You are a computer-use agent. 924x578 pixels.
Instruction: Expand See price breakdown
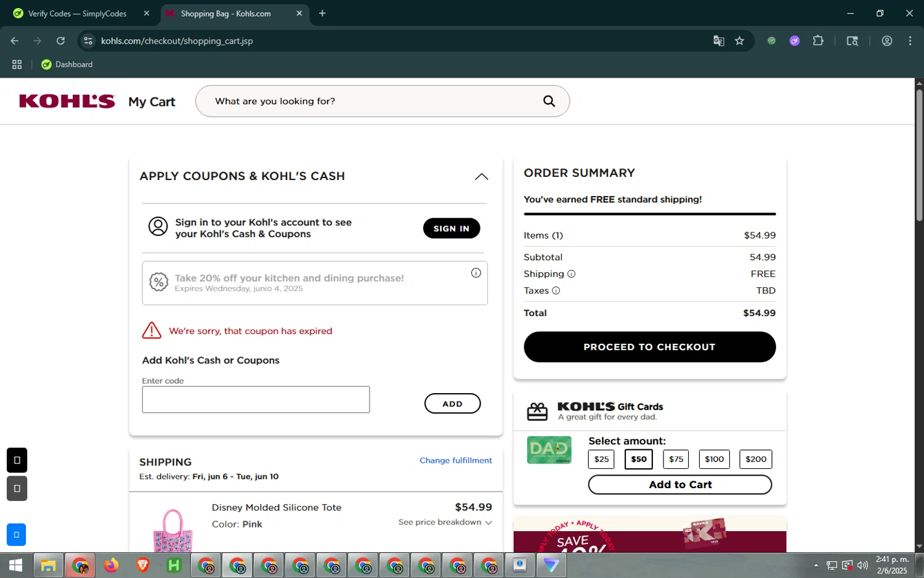point(445,523)
